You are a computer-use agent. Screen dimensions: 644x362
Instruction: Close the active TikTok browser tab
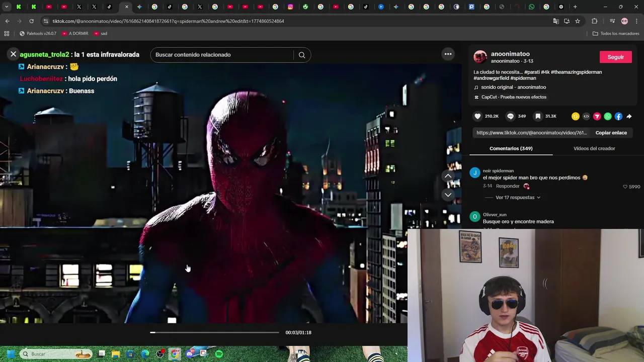click(x=126, y=7)
